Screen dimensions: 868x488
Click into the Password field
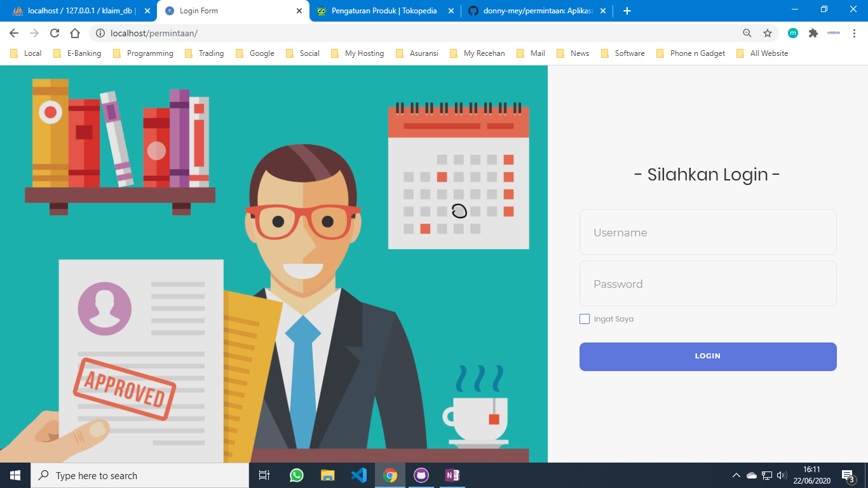coord(708,284)
